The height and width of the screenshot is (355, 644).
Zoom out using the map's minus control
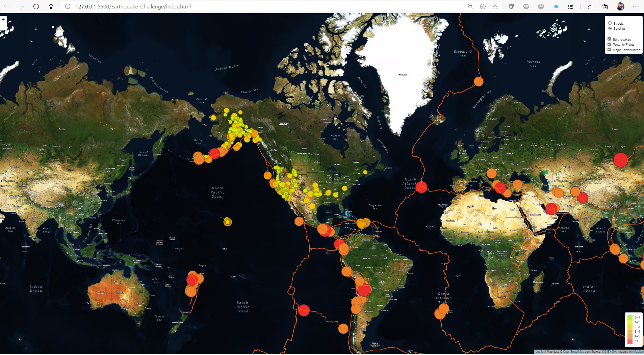coord(3,26)
